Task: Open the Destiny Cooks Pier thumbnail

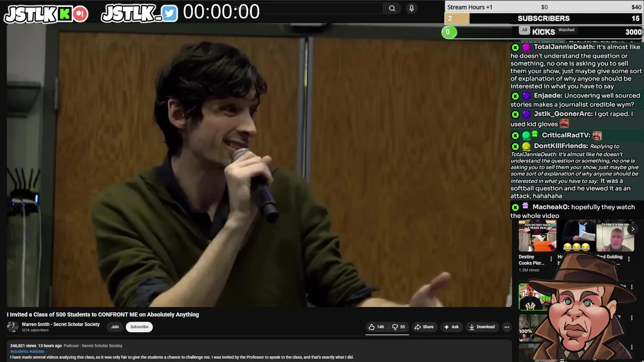Action: pos(537,236)
